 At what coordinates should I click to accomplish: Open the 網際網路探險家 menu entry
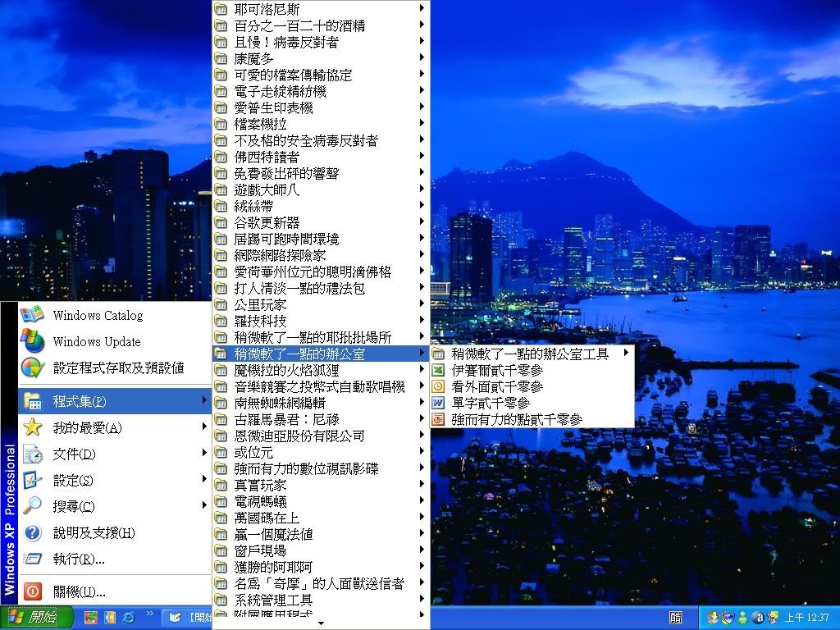coord(321,255)
